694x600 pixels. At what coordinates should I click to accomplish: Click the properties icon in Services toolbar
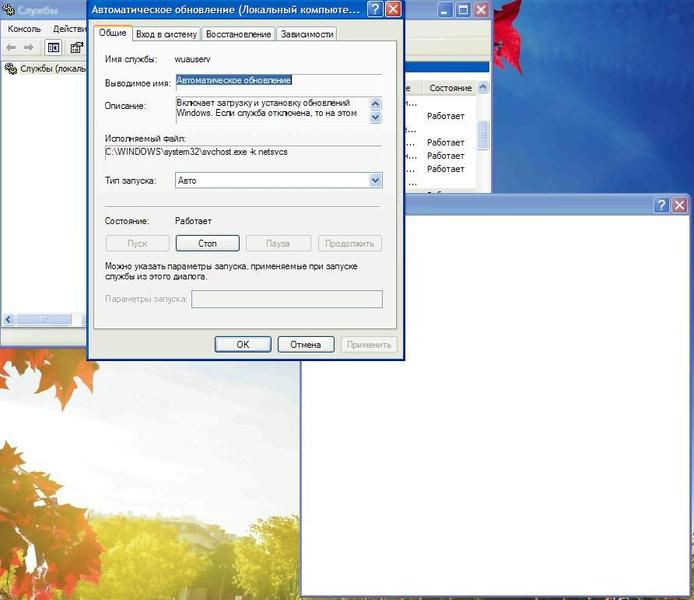pyautogui.click(x=77, y=47)
